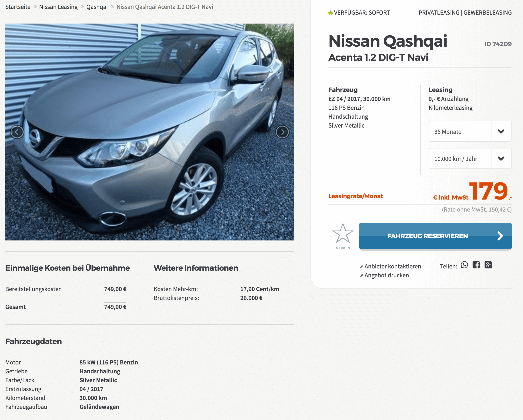Click the arrow on Fahrzeug reservieren button
The image size is (523, 420).
[x=500, y=236]
